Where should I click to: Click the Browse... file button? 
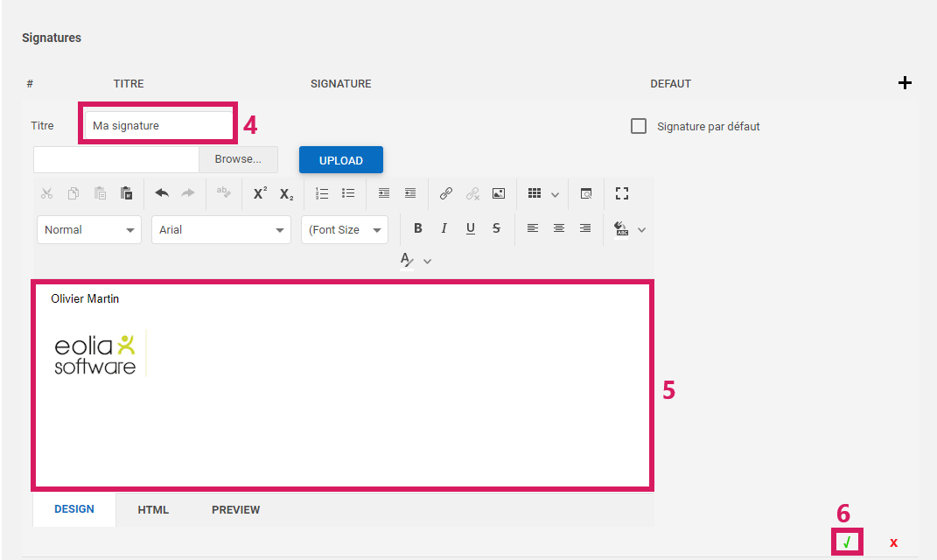tap(238, 159)
